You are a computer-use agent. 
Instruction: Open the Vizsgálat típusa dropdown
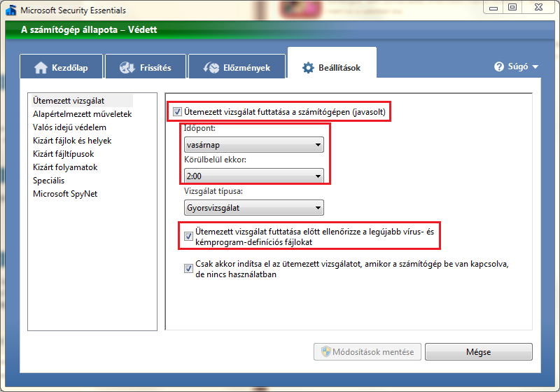coord(253,207)
